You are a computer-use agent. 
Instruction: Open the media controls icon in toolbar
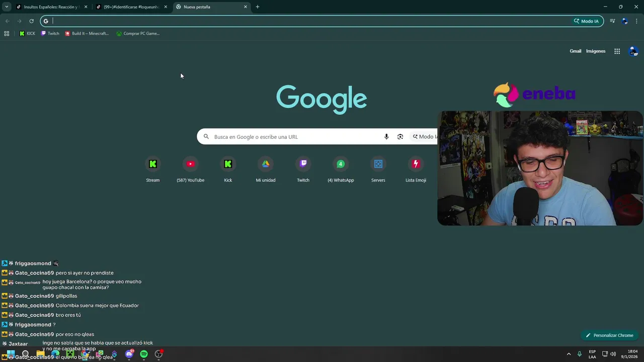coord(612,21)
